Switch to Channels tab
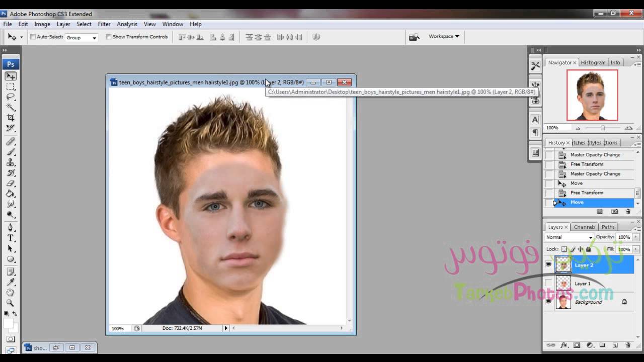Screen dimensions: 644x362 (x=584, y=227)
